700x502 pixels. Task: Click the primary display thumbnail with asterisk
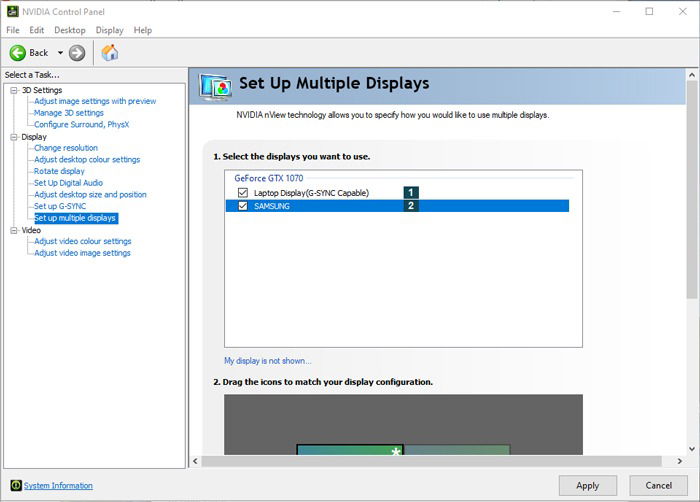[x=350, y=449]
